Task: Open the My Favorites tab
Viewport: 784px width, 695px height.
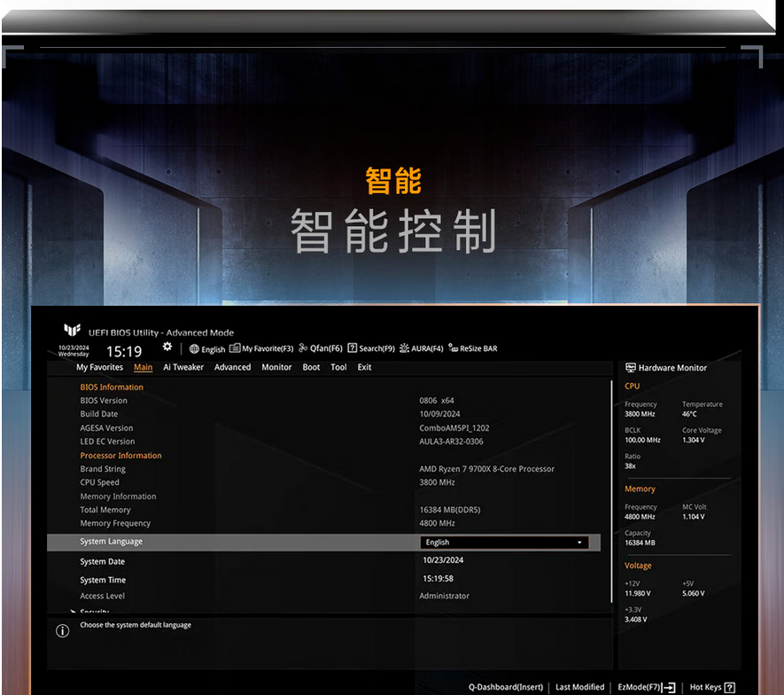Action: 99,367
